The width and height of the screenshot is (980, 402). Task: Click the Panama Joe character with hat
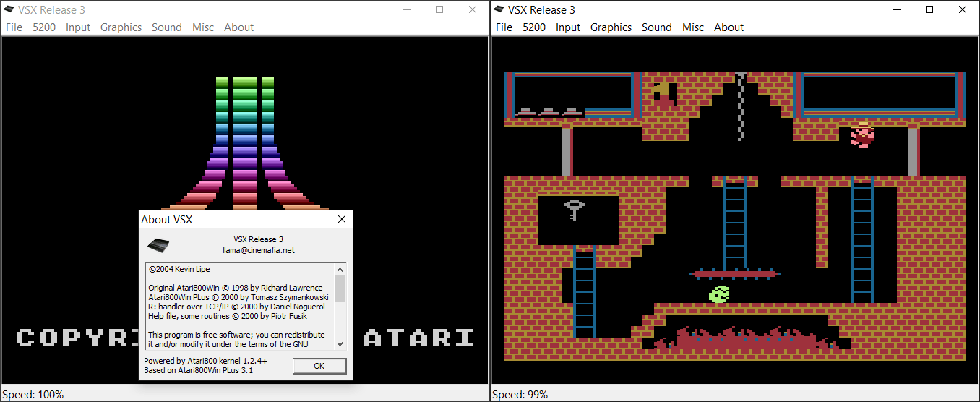click(861, 134)
